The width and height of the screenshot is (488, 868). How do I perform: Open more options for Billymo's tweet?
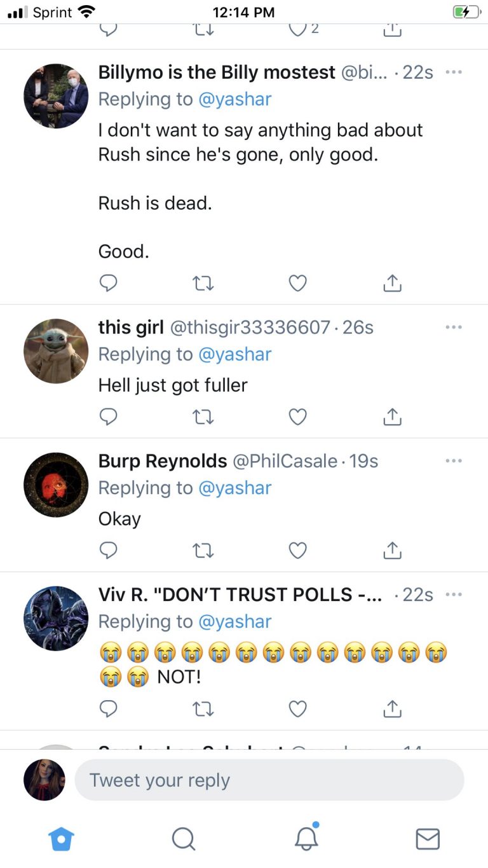(x=453, y=72)
